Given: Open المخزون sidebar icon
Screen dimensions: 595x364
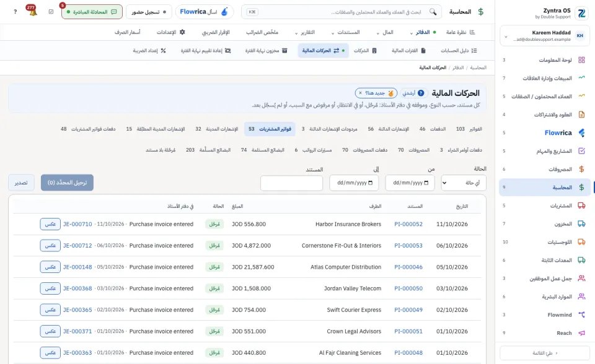Looking at the screenshot, I should [x=581, y=223].
